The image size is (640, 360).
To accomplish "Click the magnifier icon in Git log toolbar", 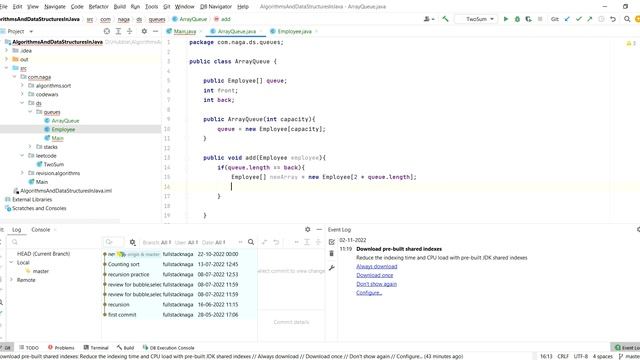I will click(x=251, y=242).
